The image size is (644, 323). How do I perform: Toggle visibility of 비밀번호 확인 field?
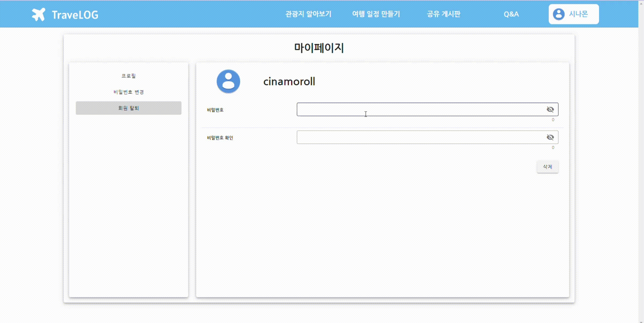[x=550, y=137]
